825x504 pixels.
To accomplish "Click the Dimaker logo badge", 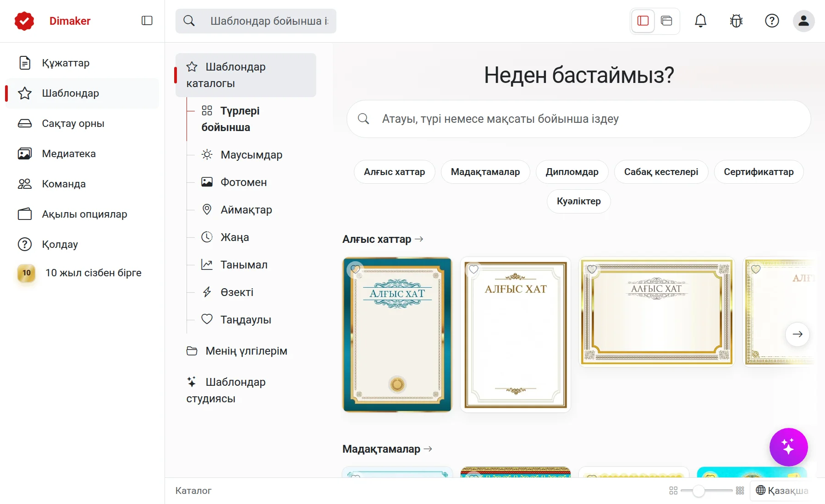I will click(x=24, y=21).
